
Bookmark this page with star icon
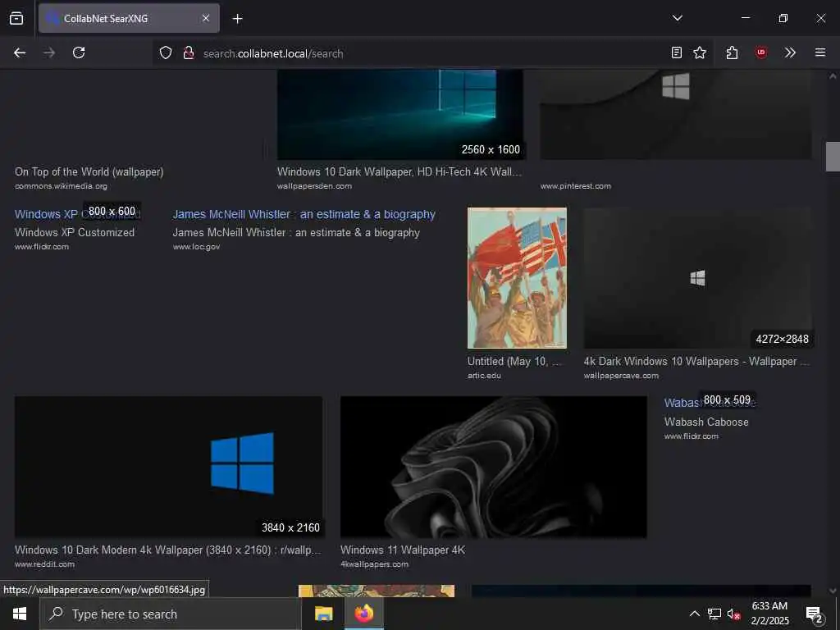(700, 52)
